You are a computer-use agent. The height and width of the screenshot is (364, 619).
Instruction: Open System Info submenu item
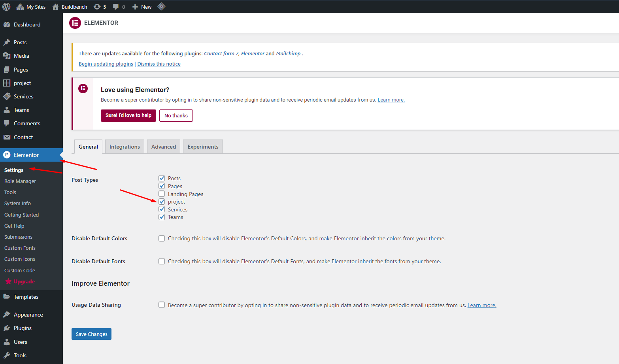(x=17, y=203)
